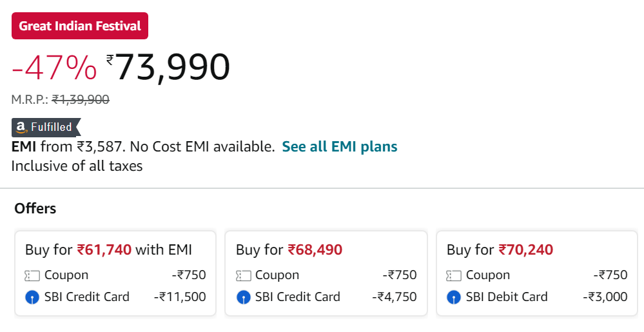Click the ₹73,990 deal price

click(x=168, y=67)
